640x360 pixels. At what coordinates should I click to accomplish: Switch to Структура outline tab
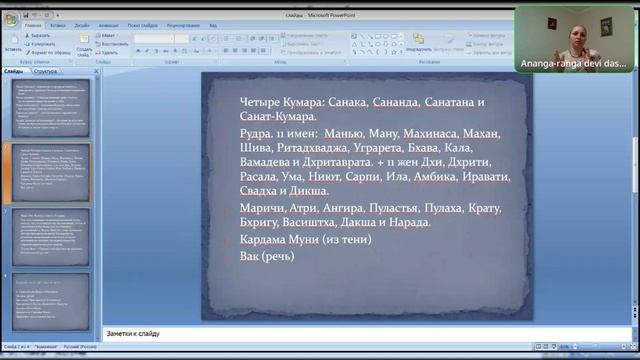(45, 71)
